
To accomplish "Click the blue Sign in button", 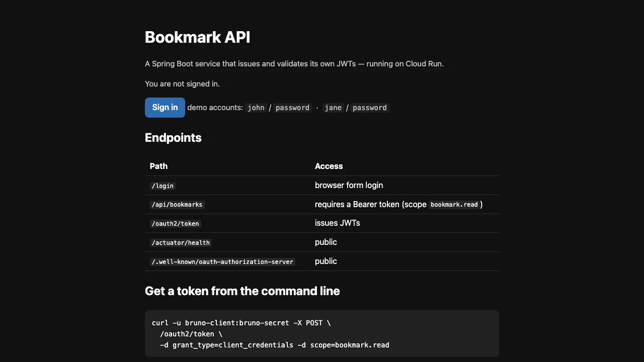I will pos(165,108).
